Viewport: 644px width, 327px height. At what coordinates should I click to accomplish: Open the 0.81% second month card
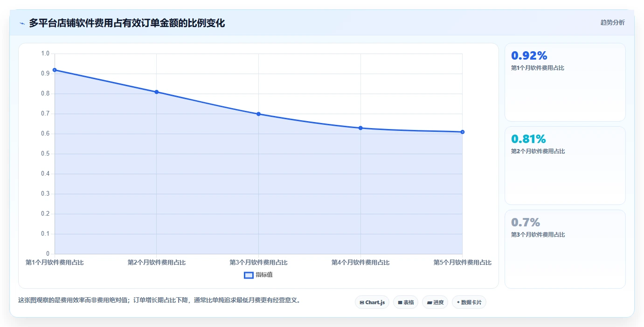(565, 165)
